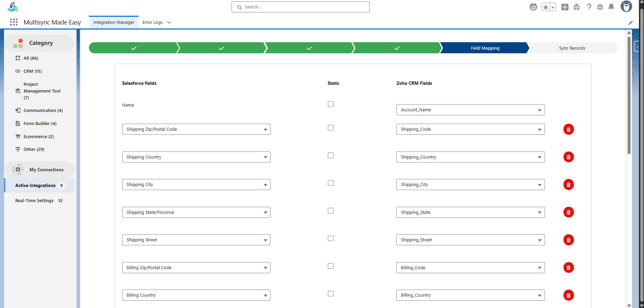Open the user profile avatar
This screenshot has height=308, width=644.
(626, 6)
